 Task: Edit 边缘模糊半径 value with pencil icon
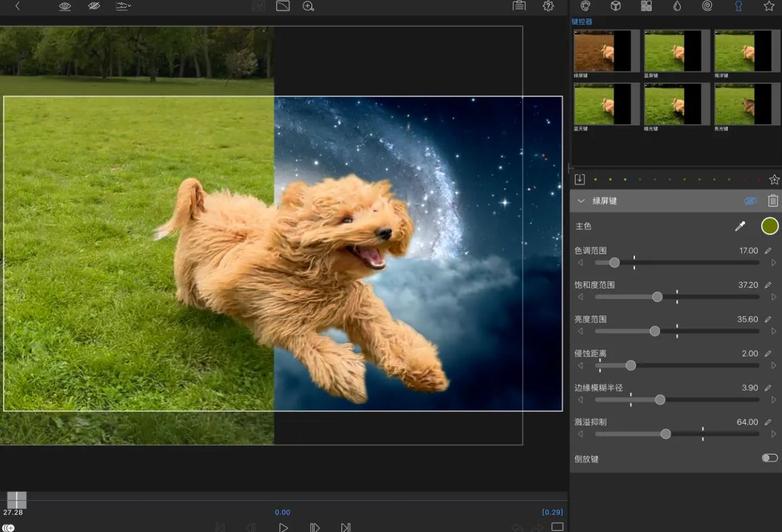point(768,388)
